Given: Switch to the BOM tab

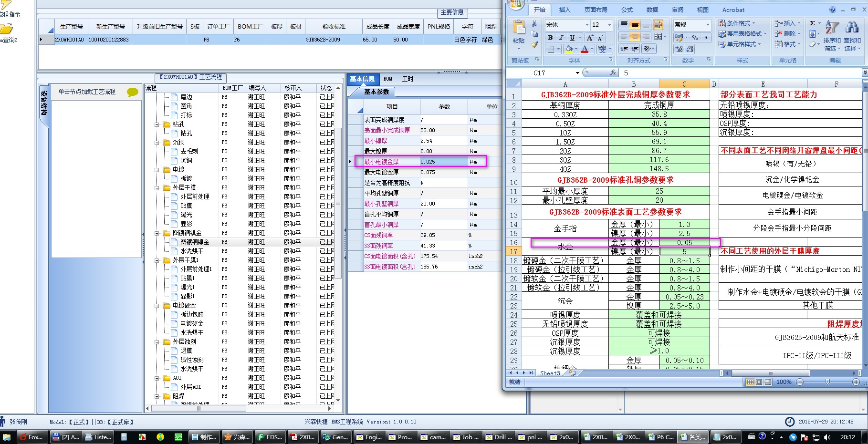Looking at the screenshot, I should [x=387, y=79].
